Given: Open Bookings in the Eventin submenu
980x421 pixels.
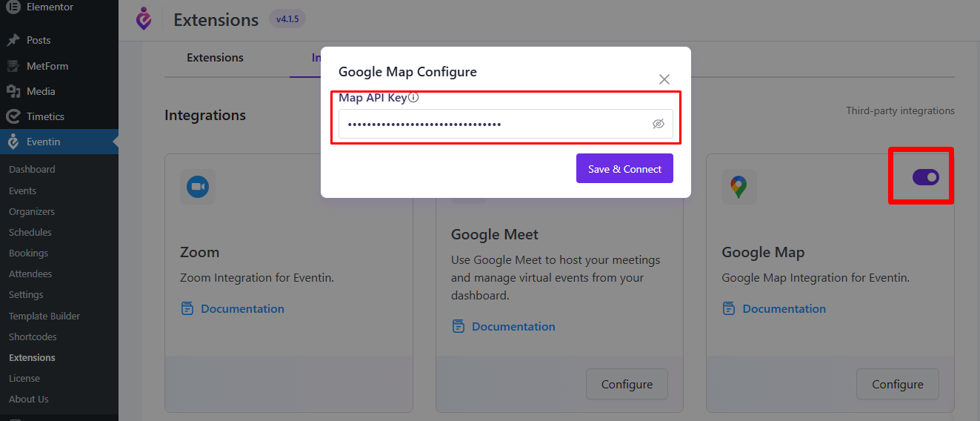Looking at the screenshot, I should [x=28, y=253].
